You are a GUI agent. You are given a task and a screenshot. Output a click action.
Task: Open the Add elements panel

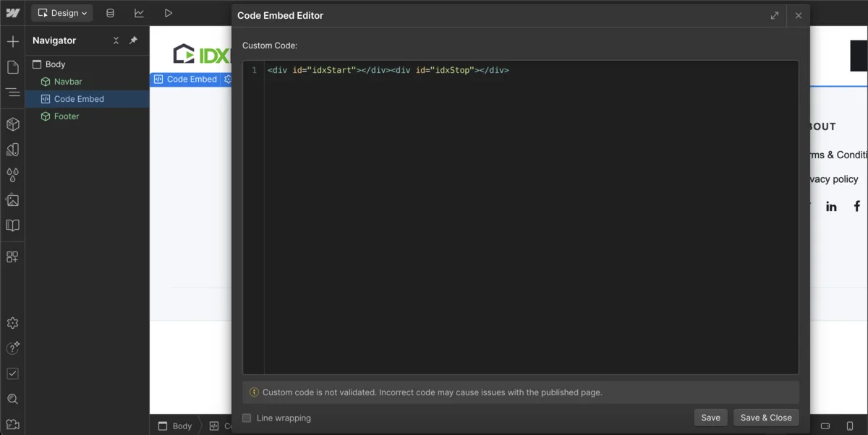[x=12, y=41]
